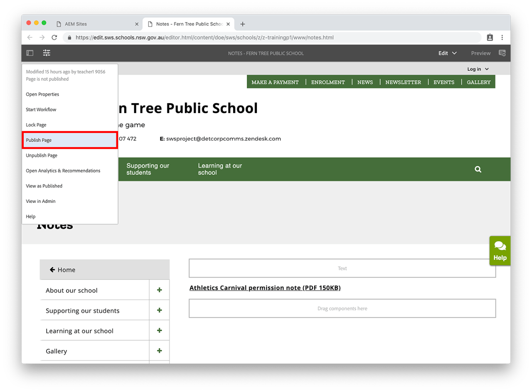Click Learning at our school in green navigation
The height and width of the screenshot is (392, 532).
220,169
